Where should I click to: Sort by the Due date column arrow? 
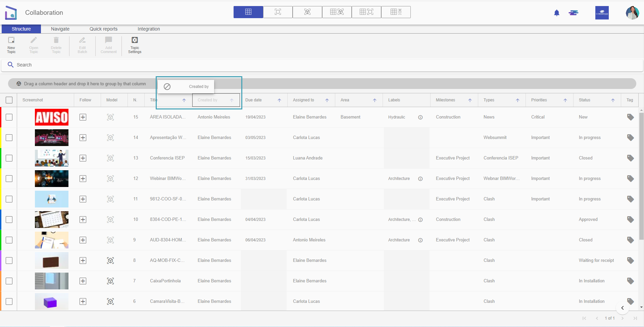click(279, 100)
